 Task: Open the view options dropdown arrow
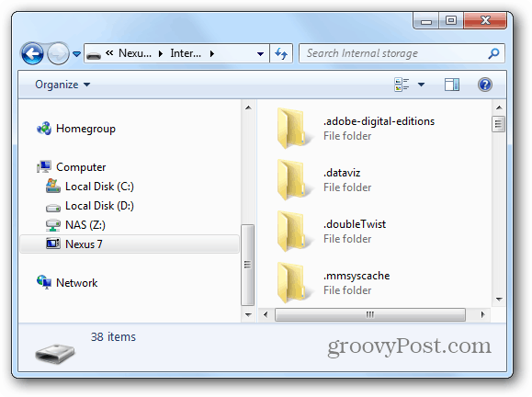tap(421, 85)
